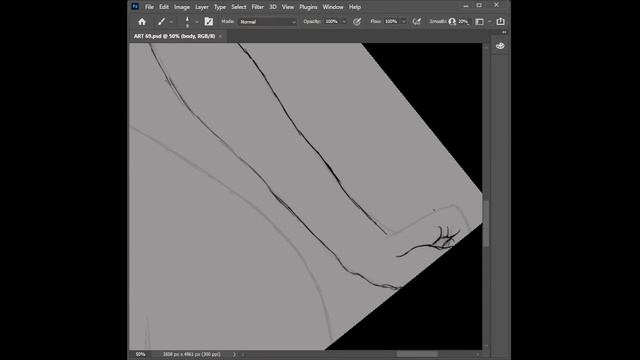Open the Type menu
The height and width of the screenshot is (360, 640).
(x=220, y=7)
